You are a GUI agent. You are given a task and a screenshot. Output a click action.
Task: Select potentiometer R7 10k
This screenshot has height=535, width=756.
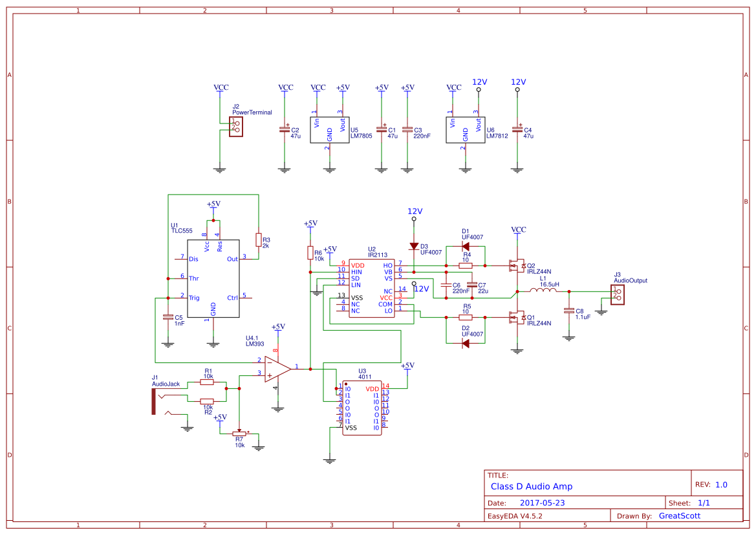tap(239, 435)
